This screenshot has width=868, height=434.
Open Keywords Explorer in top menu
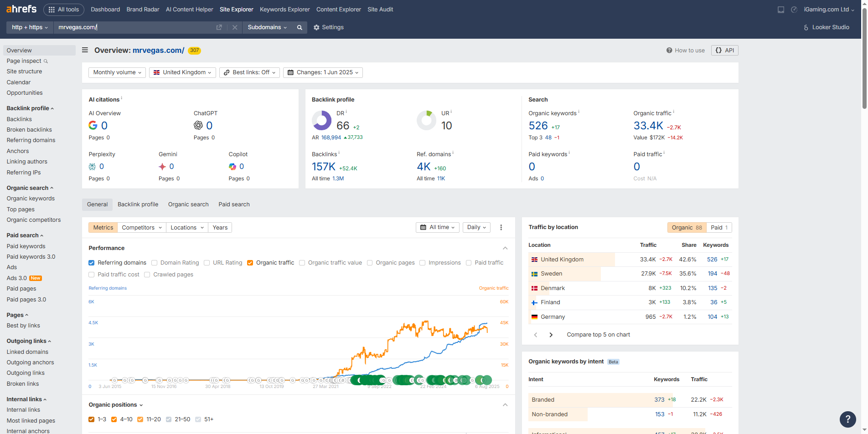click(x=285, y=10)
